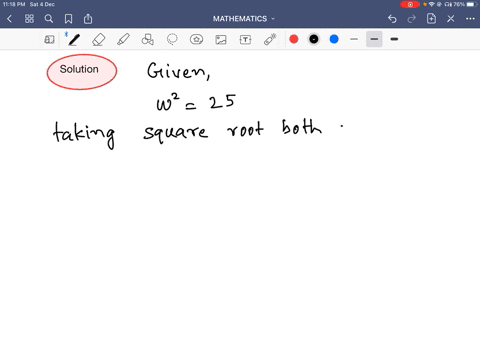Pick the black pen color
The width and height of the screenshot is (480, 360).
[314, 39]
